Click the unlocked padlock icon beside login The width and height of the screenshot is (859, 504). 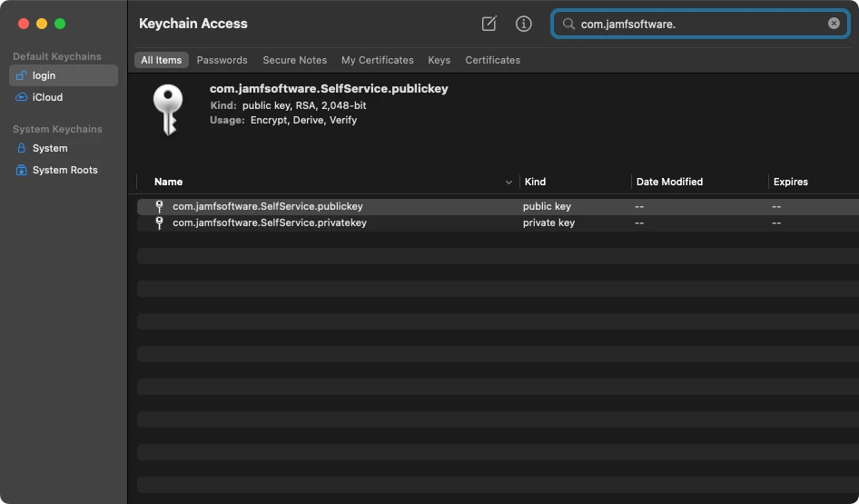[x=21, y=75]
